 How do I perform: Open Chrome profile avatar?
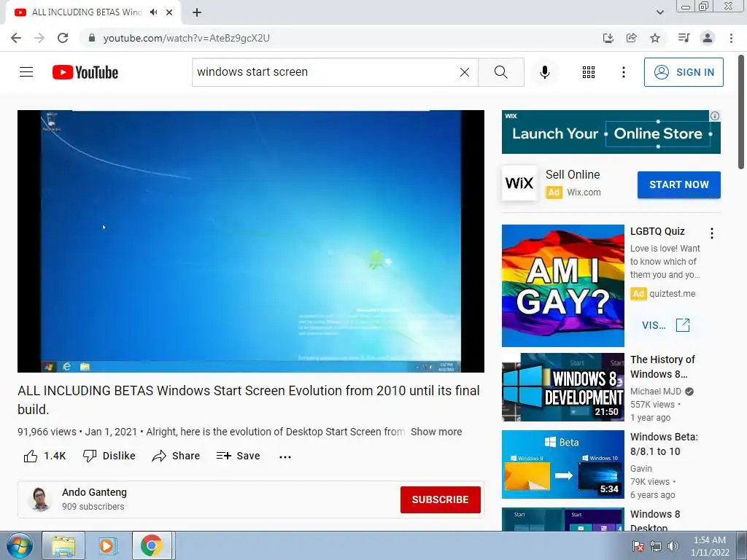pyautogui.click(x=708, y=38)
